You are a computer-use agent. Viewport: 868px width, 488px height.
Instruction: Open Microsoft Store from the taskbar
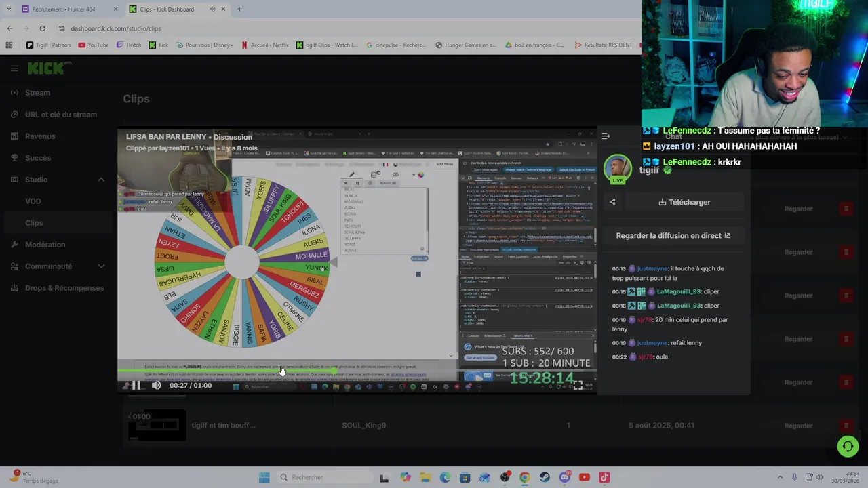465,477
